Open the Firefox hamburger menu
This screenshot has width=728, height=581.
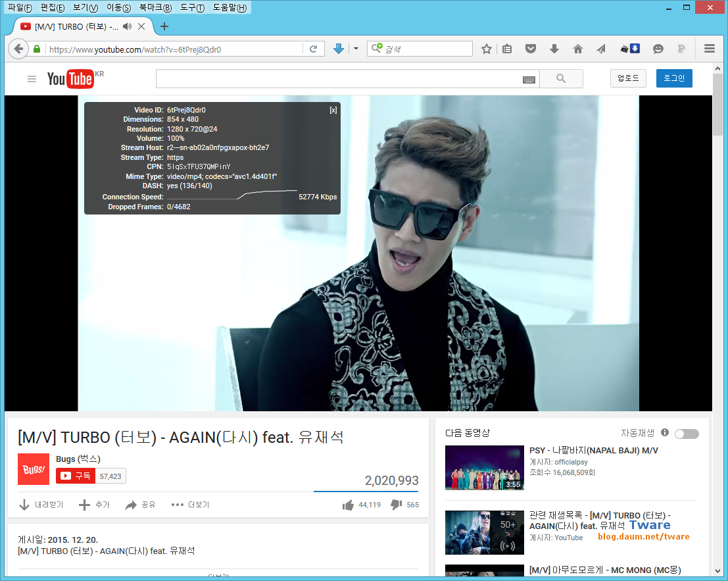click(x=709, y=49)
